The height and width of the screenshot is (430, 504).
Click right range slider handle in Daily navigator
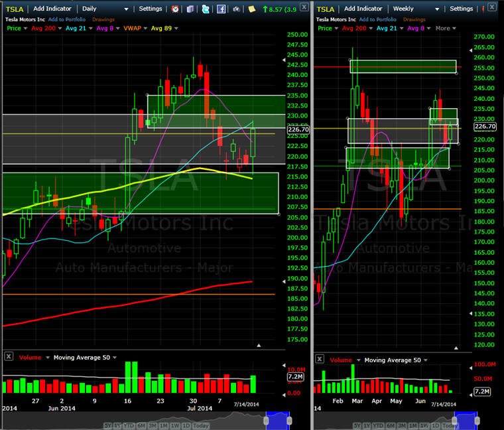click(x=289, y=421)
